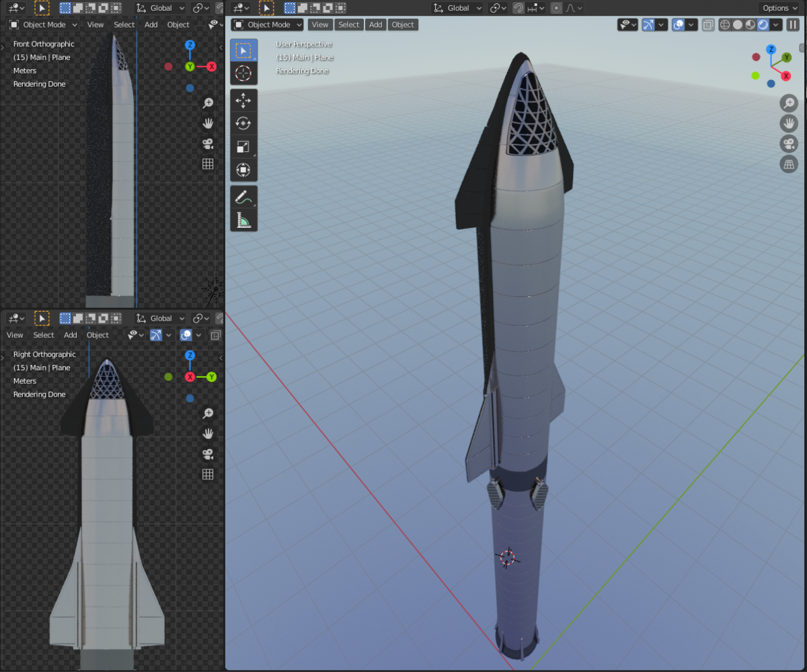Select the Move tool in main viewport toolbar
The height and width of the screenshot is (672, 807).
[243, 101]
